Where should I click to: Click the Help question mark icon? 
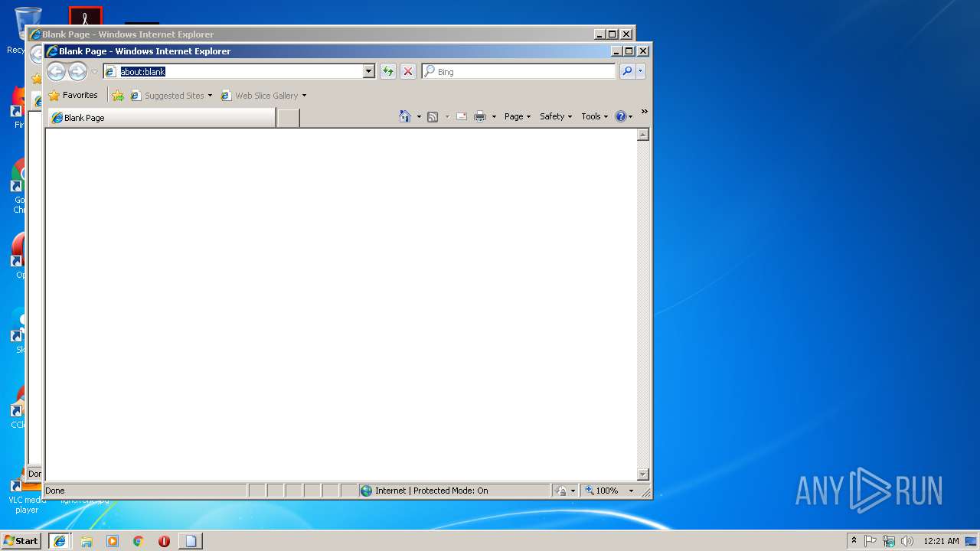point(620,116)
